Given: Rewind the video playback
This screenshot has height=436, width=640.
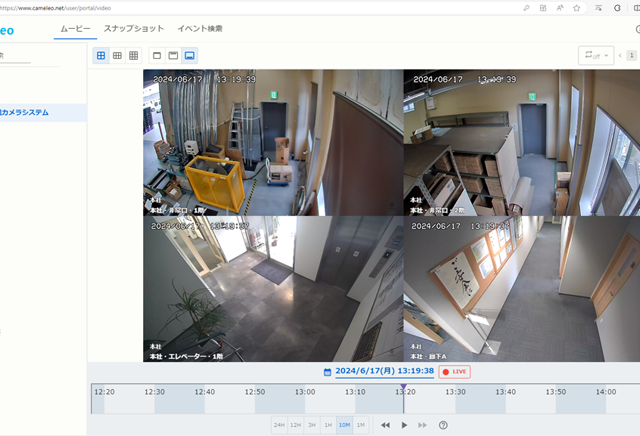Looking at the screenshot, I should (x=385, y=425).
